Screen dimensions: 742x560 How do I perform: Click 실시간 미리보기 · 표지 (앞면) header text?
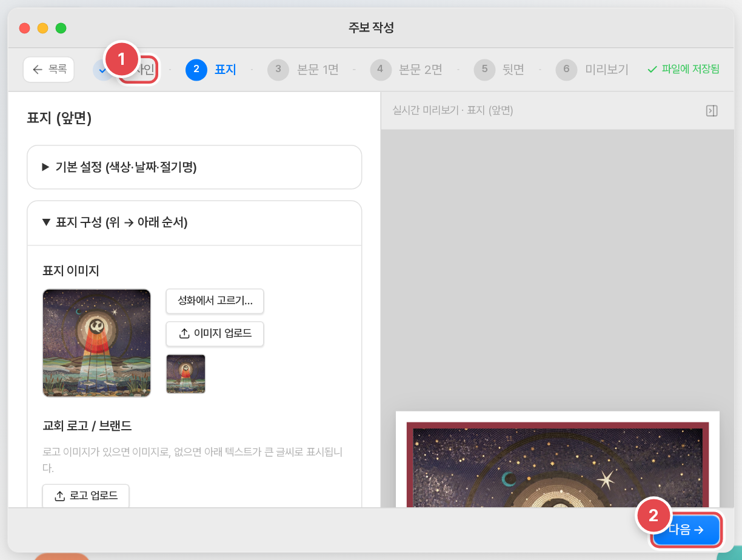point(453,110)
